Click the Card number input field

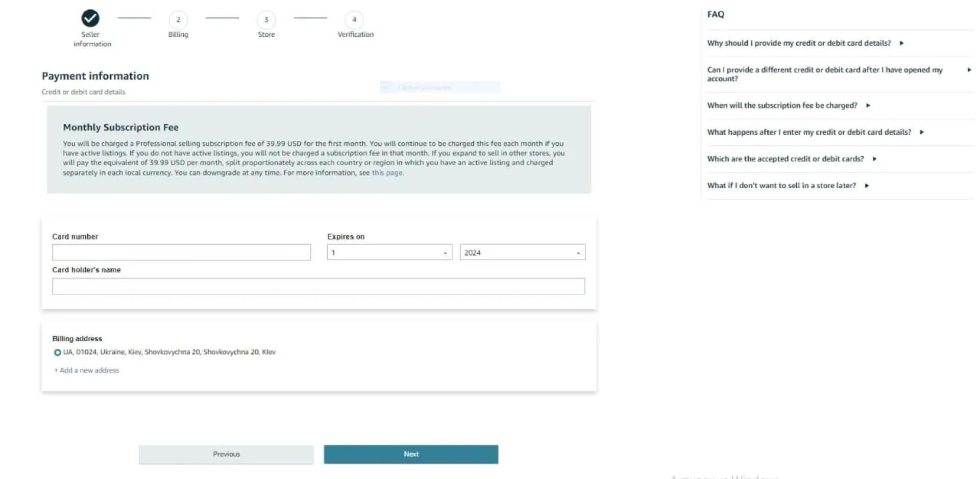point(181,252)
